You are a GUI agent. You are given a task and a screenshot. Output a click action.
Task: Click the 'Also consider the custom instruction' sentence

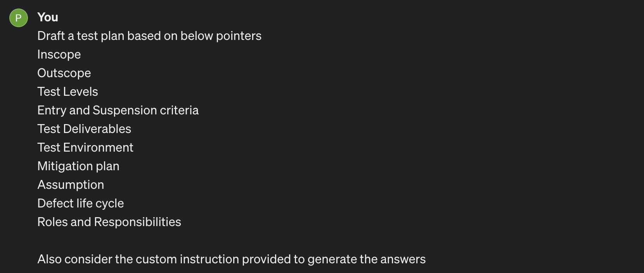point(232,259)
